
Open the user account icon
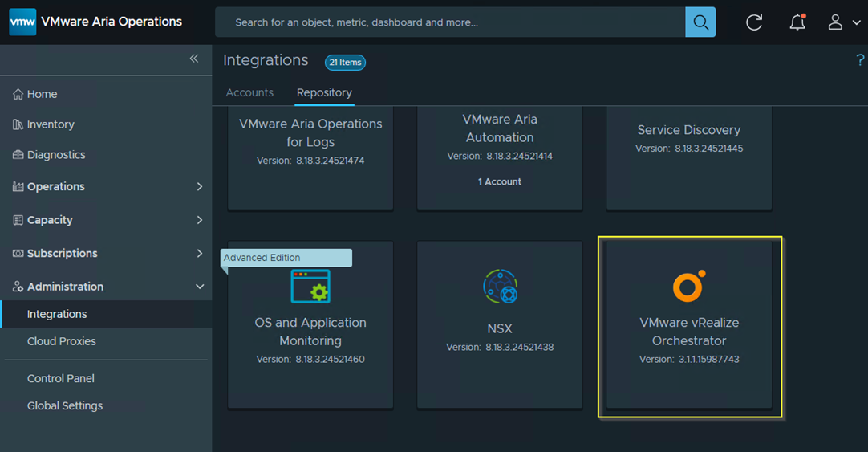(x=835, y=22)
